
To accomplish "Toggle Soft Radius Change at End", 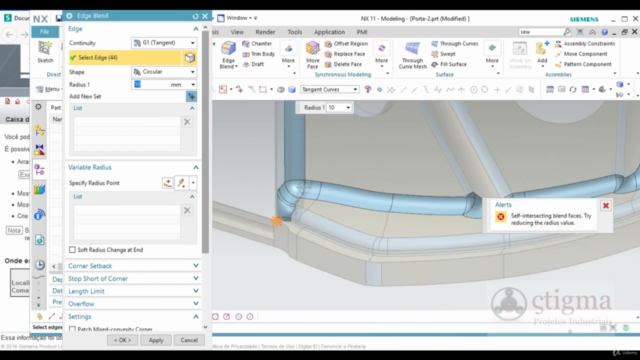I will click(72, 249).
